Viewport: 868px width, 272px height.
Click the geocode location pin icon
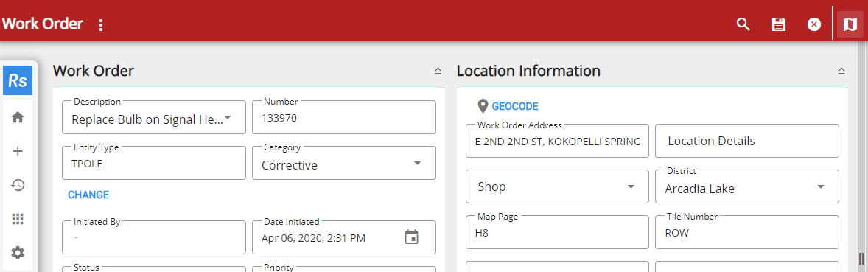(483, 106)
